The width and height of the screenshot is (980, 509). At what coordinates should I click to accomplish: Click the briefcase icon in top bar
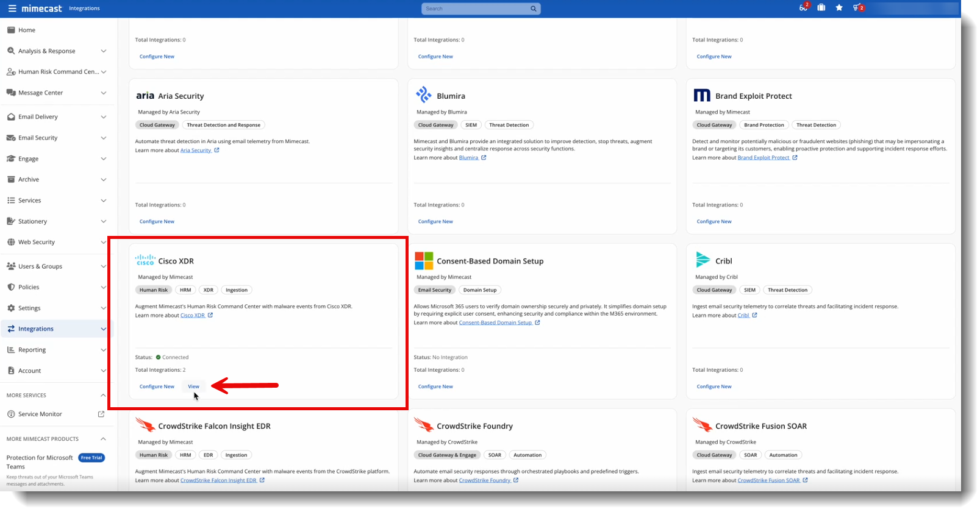pos(821,8)
